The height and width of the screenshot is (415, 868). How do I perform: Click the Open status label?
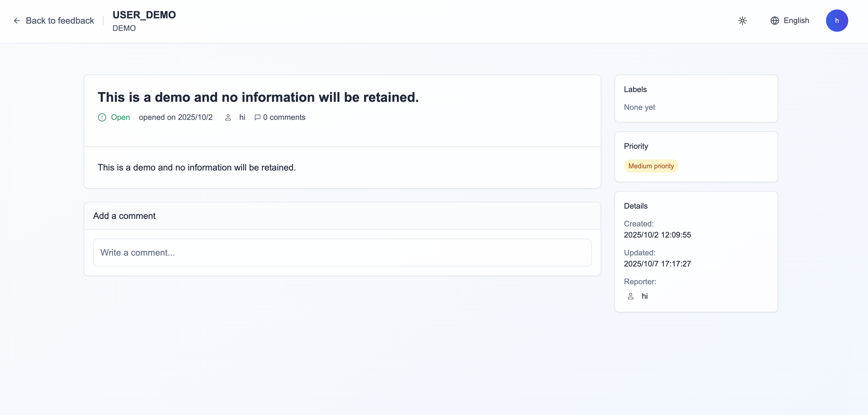(x=120, y=117)
